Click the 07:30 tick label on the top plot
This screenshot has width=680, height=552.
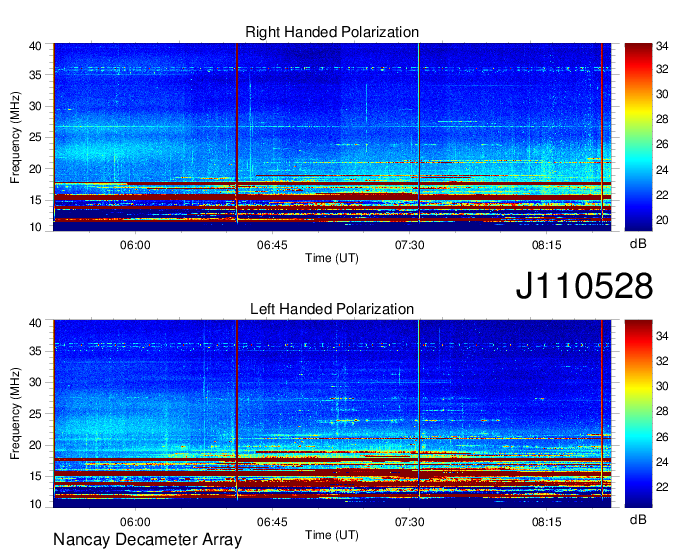pos(409,245)
